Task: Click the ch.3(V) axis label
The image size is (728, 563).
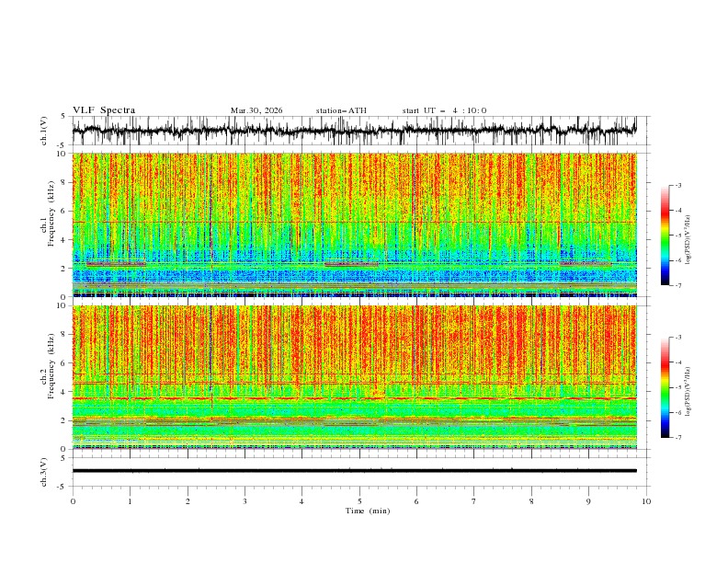Action: coord(44,472)
